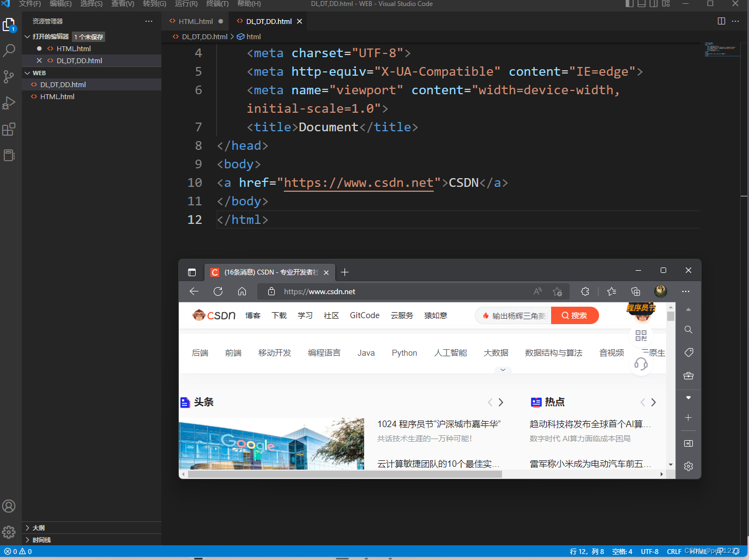Open the Source Control view

click(9, 77)
